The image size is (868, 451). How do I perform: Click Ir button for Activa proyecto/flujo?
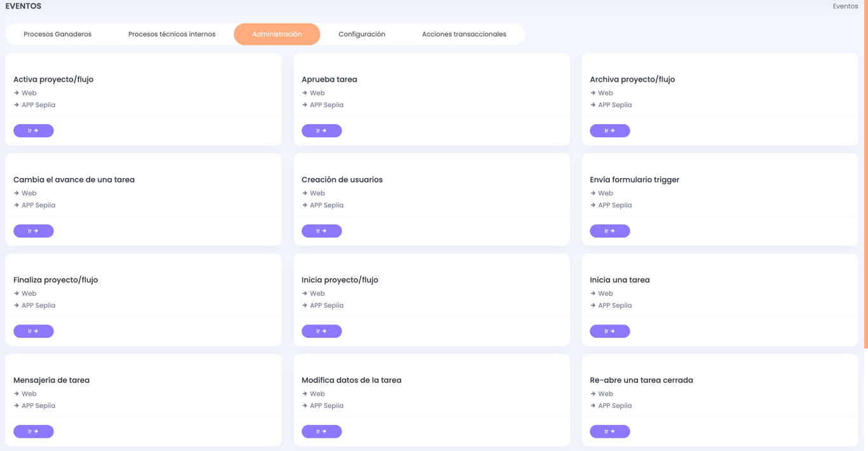[x=34, y=130]
